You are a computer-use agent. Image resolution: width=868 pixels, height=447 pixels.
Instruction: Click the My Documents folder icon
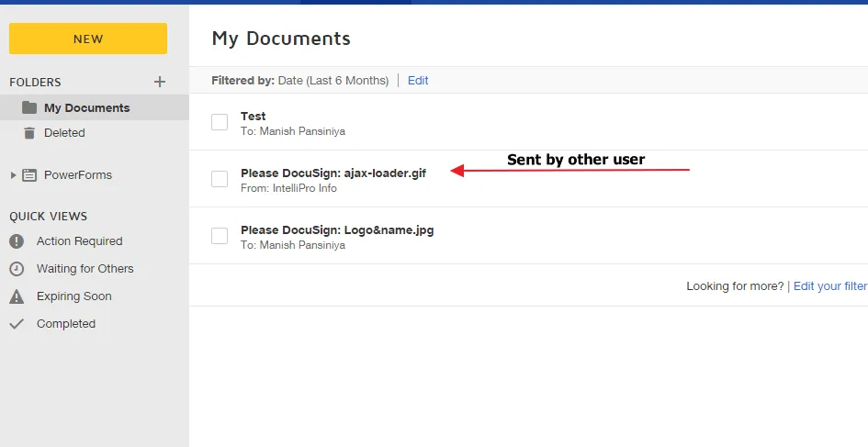coord(29,107)
